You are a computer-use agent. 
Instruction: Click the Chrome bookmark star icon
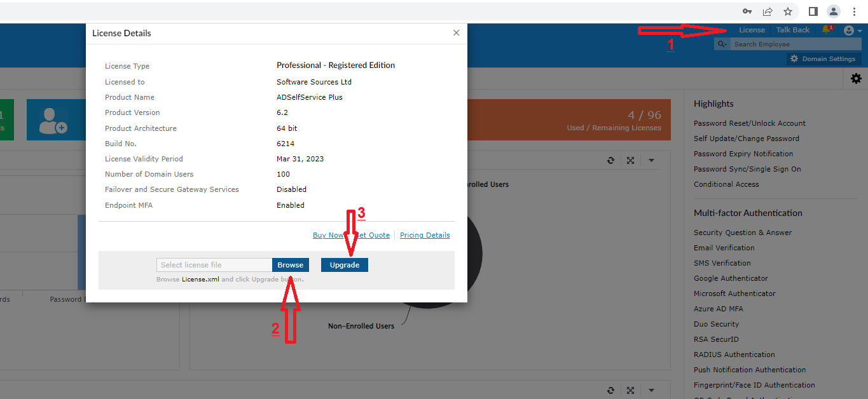click(x=788, y=11)
